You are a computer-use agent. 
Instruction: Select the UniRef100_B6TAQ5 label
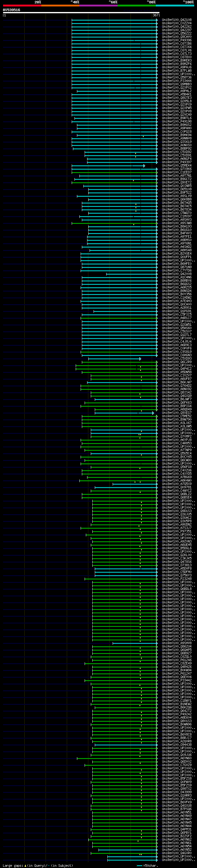(x=177, y=203)
